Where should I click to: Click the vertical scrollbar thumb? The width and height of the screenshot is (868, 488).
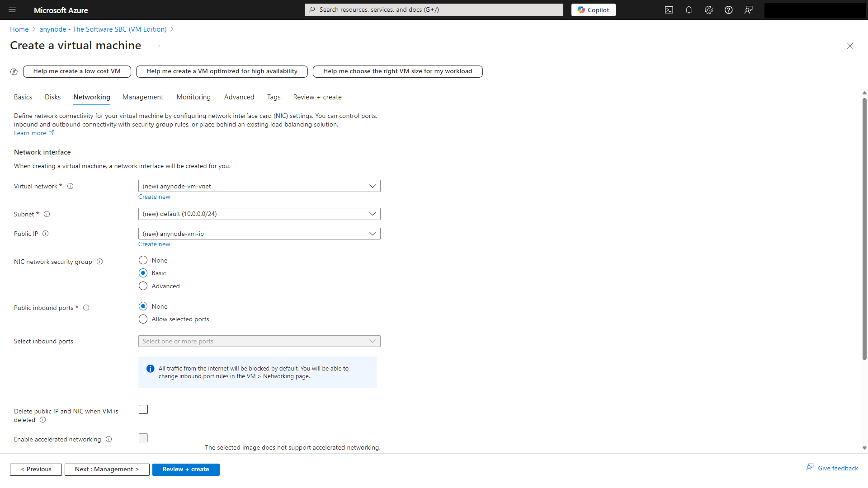tap(864, 229)
